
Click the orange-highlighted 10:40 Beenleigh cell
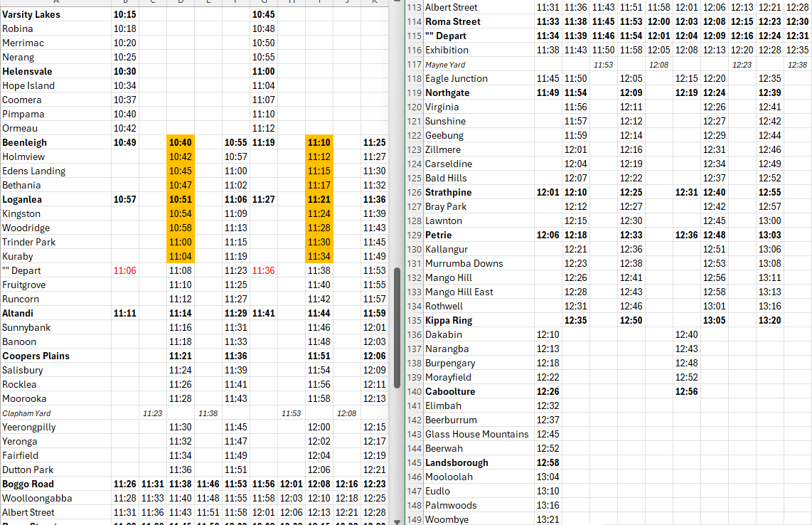pyautogui.click(x=181, y=142)
